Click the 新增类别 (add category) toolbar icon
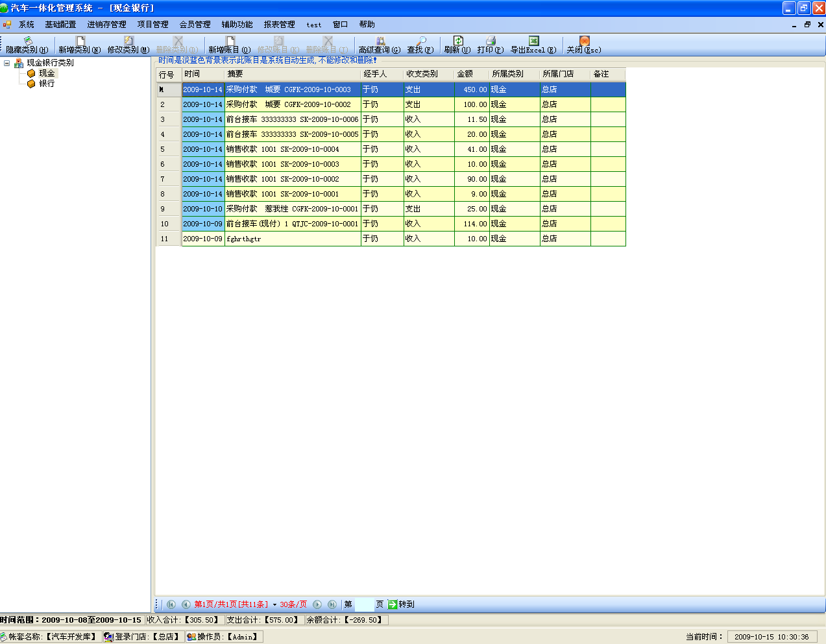Image resolution: width=826 pixels, height=644 pixels. point(80,41)
